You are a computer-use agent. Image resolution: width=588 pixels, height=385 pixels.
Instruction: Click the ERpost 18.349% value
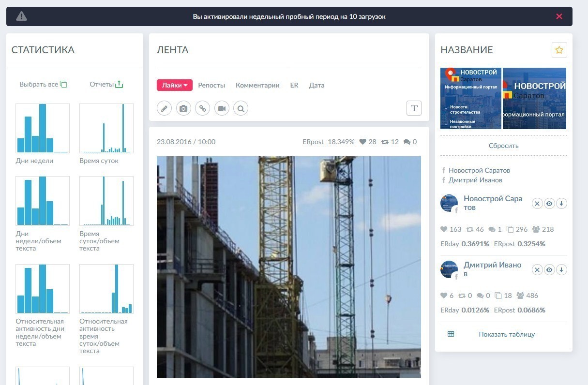click(x=341, y=142)
